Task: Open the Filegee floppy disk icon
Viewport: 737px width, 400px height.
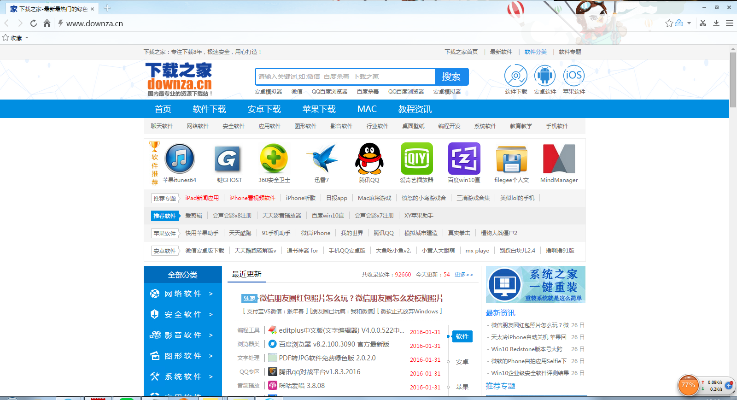Action: (x=512, y=159)
